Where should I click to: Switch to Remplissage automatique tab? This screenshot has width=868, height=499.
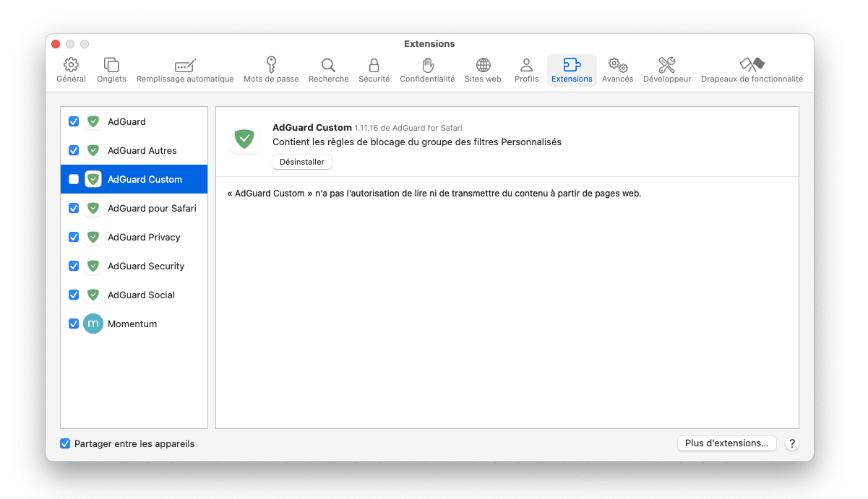pos(185,70)
